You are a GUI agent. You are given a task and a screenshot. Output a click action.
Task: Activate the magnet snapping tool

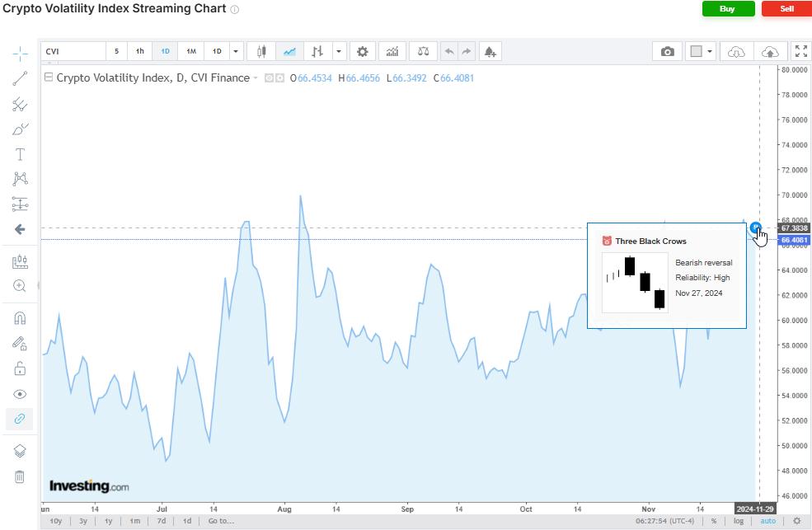pyautogui.click(x=20, y=318)
